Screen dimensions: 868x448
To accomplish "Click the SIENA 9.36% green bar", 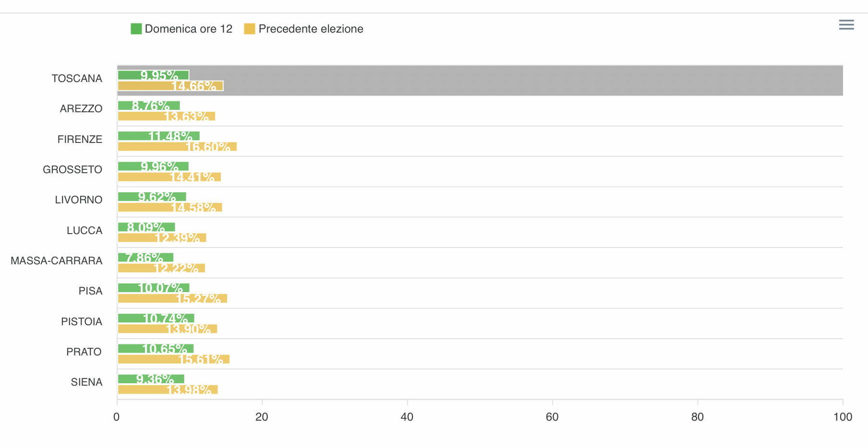I will click(x=151, y=379).
